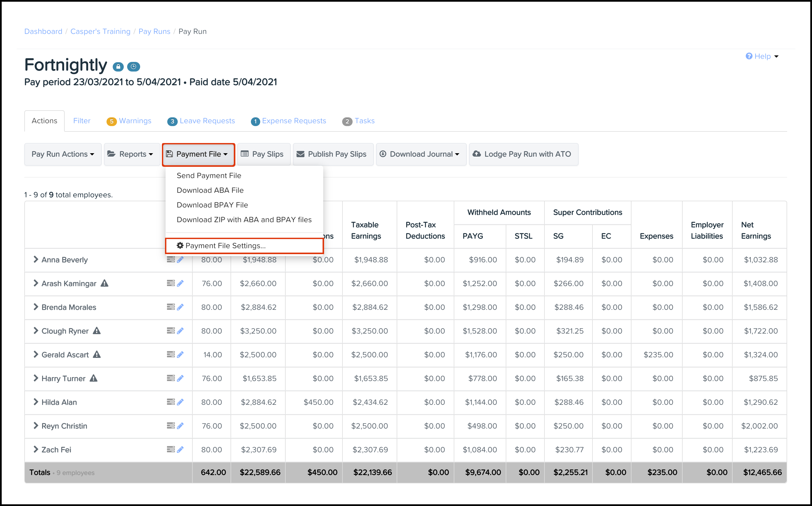Image resolution: width=812 pixels, height=506 pixels.
Task: Click warning triangle next to Arash Kamingar
Action: click(x=105, y=284)
